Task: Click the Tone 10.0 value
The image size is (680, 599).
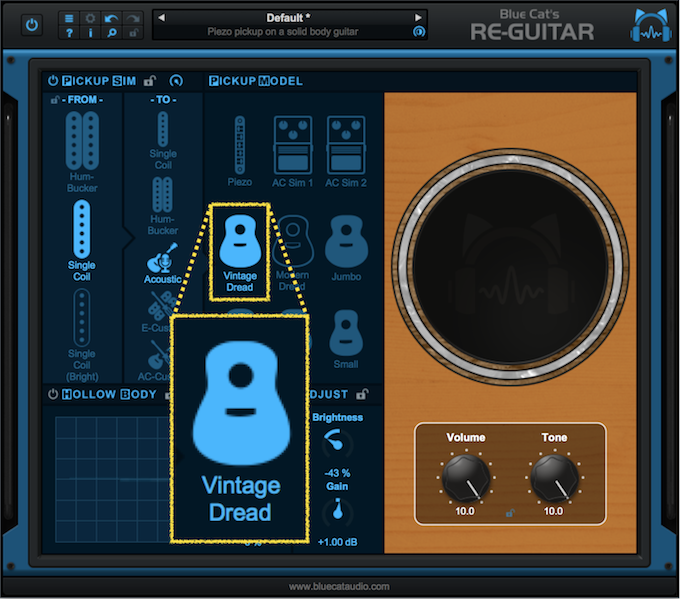Action: (x=553, y=511)
